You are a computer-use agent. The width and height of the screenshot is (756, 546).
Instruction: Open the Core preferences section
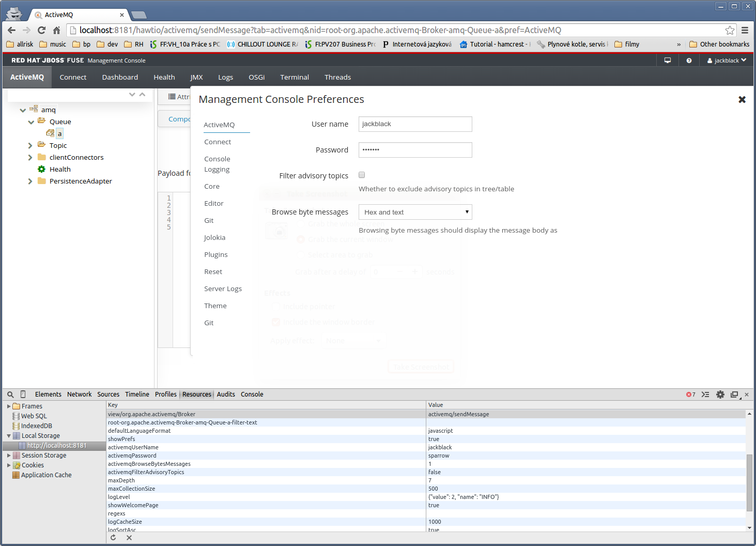pos(212,186)
